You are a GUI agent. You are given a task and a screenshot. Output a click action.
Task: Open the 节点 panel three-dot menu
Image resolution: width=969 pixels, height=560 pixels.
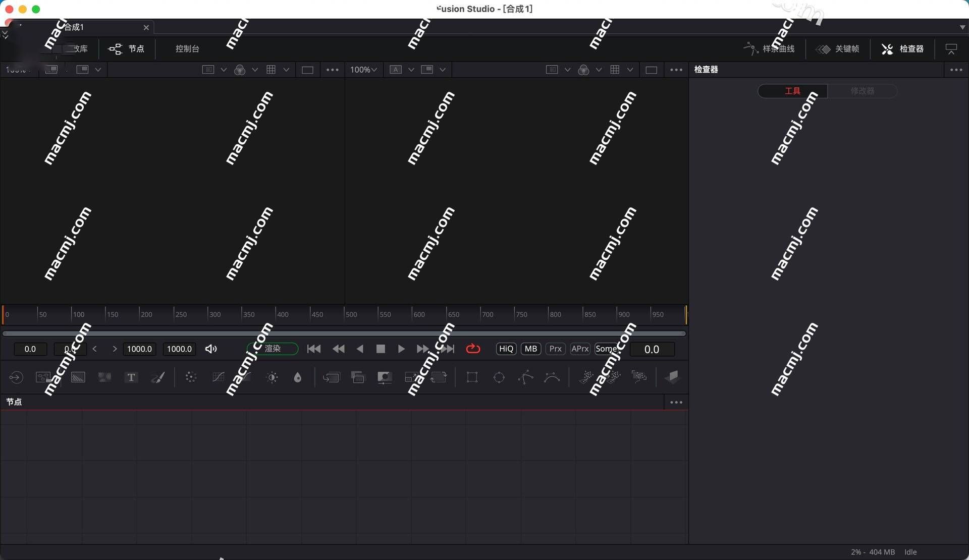pos(676,402)
